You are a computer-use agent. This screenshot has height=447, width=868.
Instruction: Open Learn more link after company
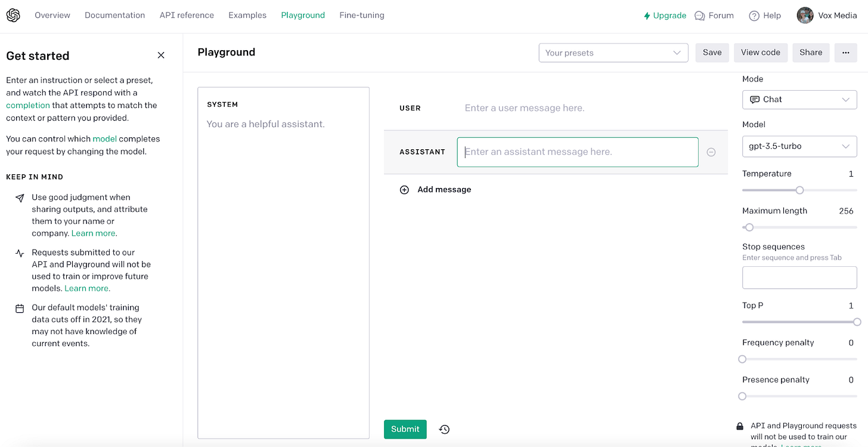click(94, 233)
